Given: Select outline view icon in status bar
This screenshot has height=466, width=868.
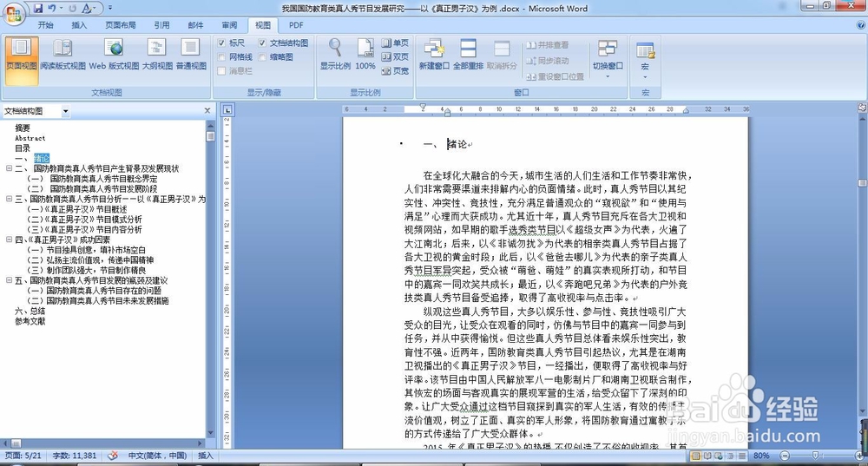Looking at the screenshot, I should [x=730, y=456].
